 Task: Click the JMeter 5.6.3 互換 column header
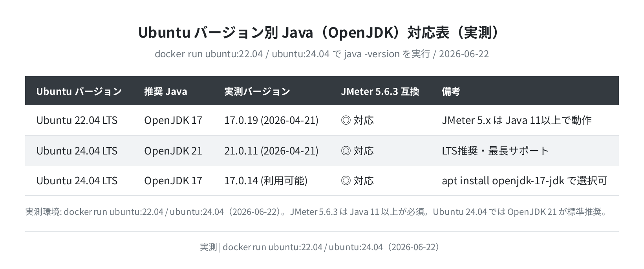[380, 91]
